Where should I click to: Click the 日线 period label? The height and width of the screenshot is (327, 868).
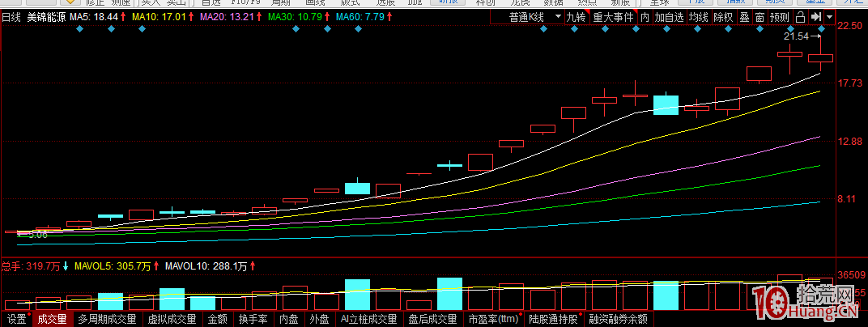[x=11, y=16]
